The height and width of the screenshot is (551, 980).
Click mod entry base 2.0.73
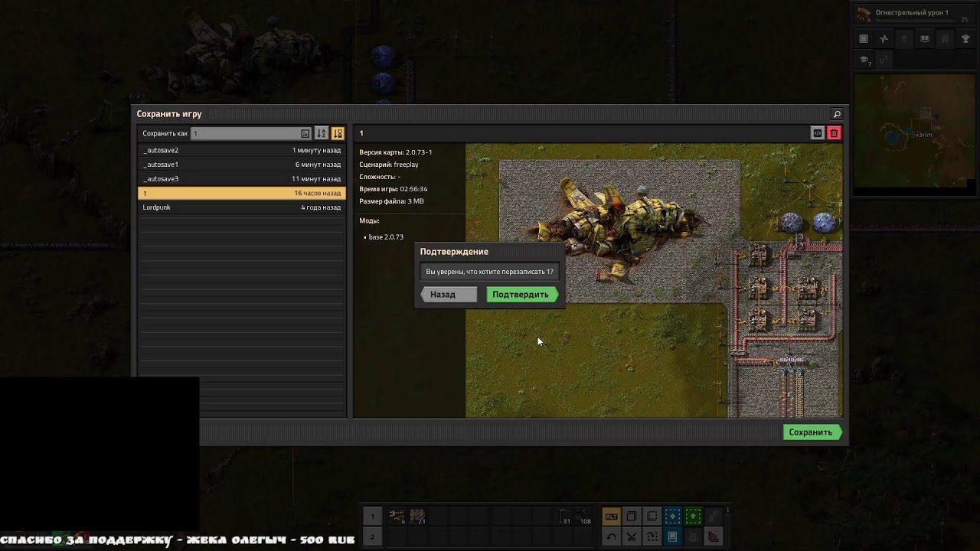(x=386, y=237)
